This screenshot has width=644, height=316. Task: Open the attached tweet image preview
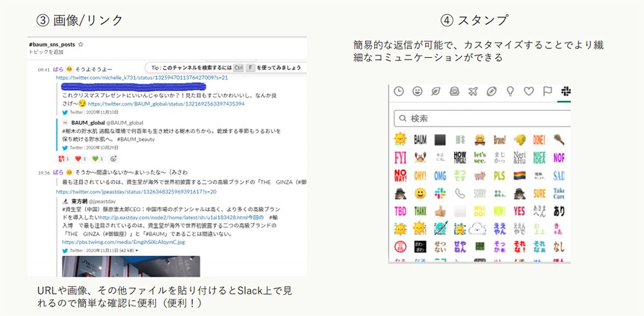[x=131, y=266]
